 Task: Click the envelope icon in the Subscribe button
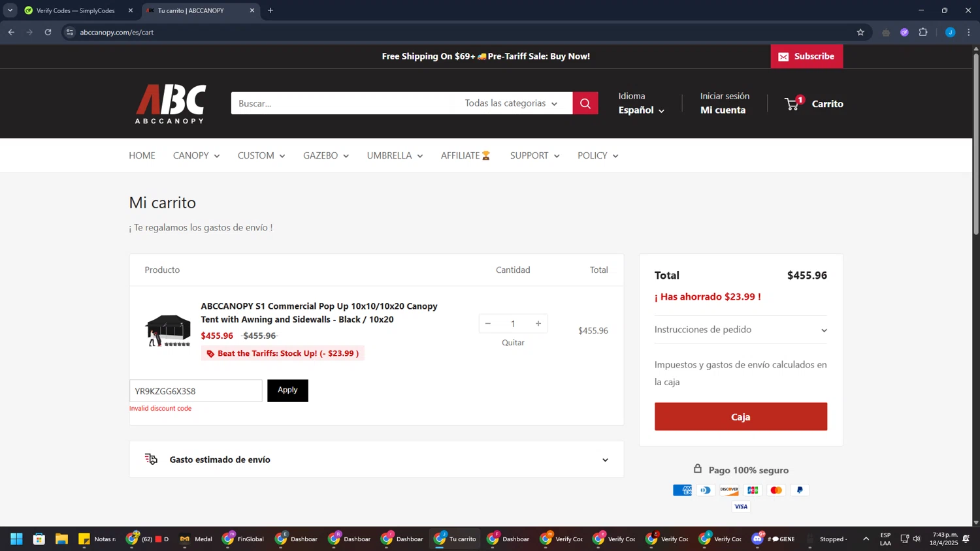pyautogui.click(x=783, y=57)
